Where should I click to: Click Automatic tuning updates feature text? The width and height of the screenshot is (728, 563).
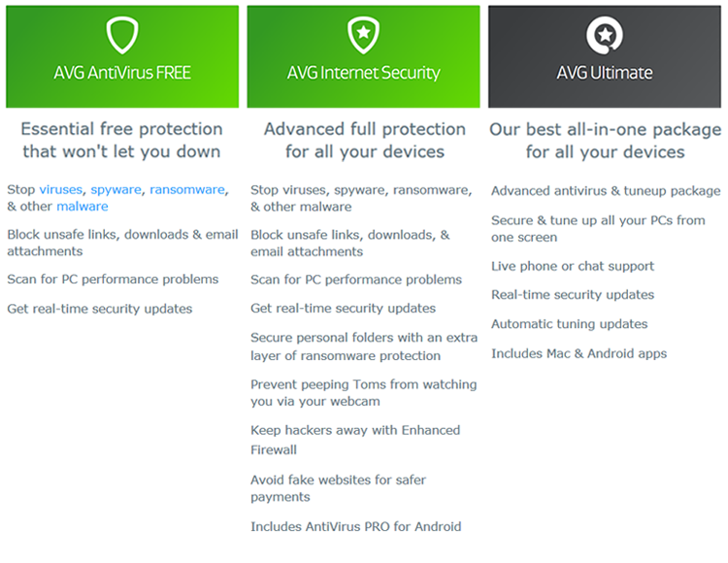[569, 324]
